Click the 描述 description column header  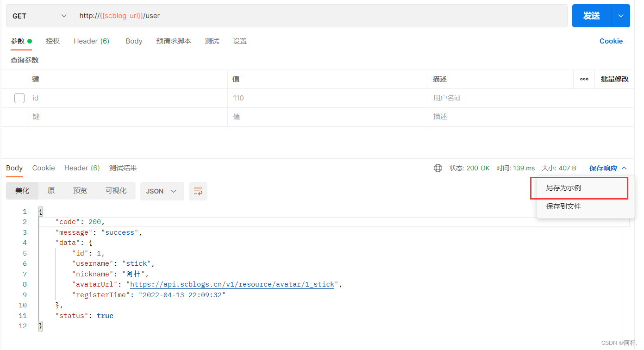[440, 79]
